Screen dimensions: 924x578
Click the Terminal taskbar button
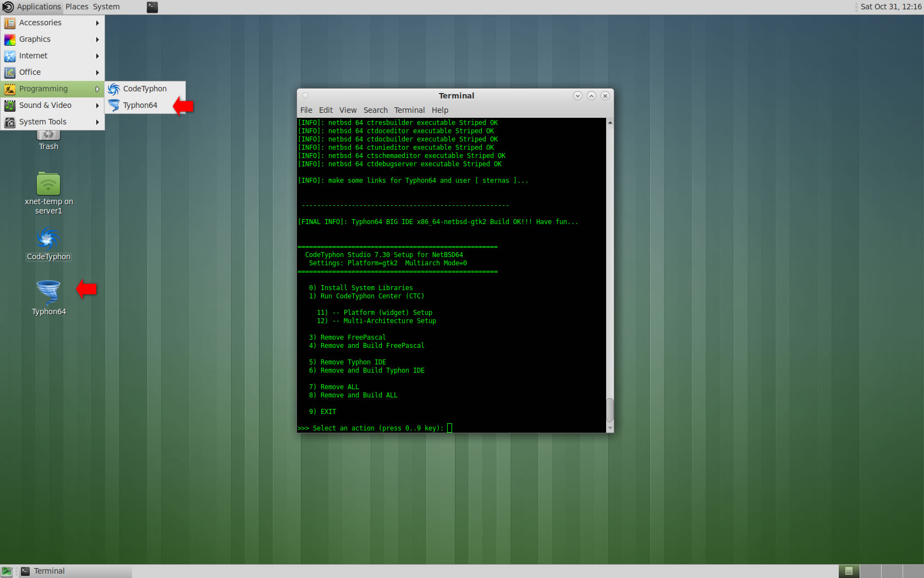(75, 571)
